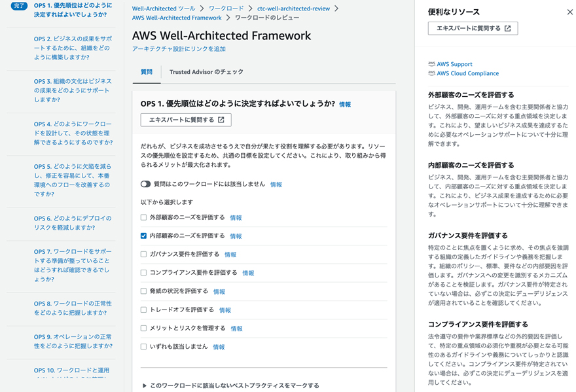Image resolution: width=576 pixels, height=392 pixels.
Task: Click external-link icon in OPS 1 エキスパートに質問する button
Action: point(221,120)
